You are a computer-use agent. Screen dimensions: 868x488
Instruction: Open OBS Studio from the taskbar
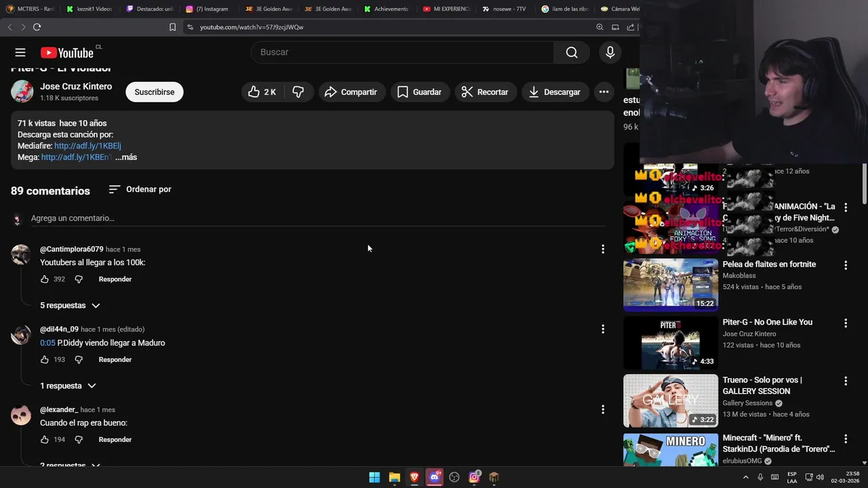pos(454,477)
